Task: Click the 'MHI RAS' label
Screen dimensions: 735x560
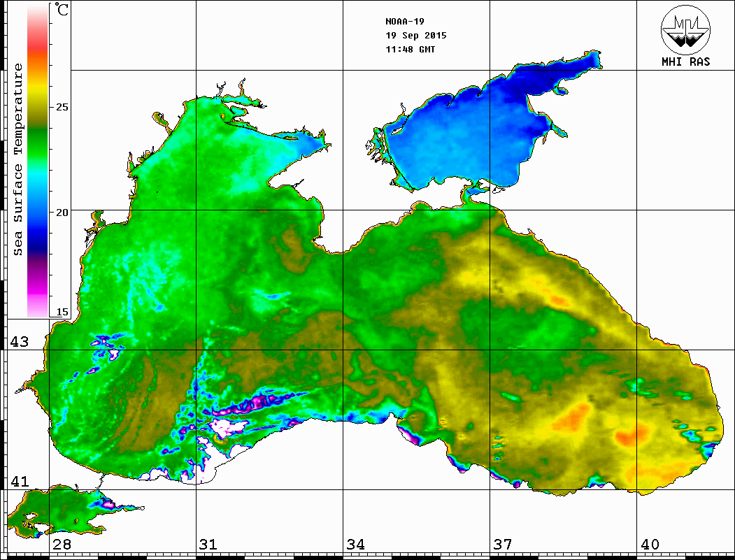Action: coord(685,62)
